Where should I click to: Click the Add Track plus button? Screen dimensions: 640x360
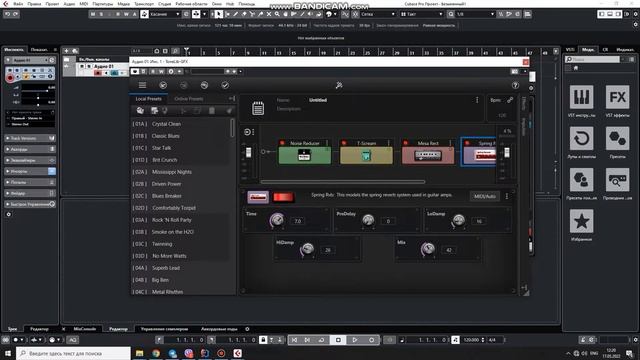tap(66, 51)
